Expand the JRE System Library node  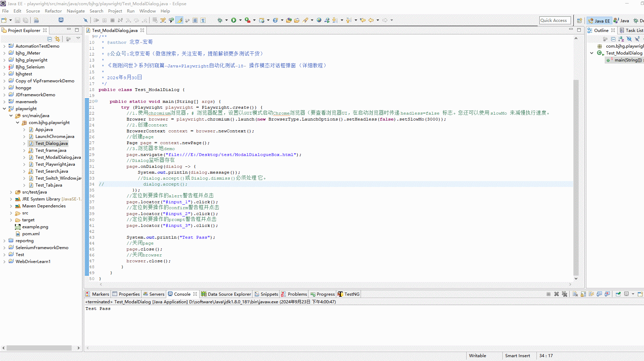11,199
